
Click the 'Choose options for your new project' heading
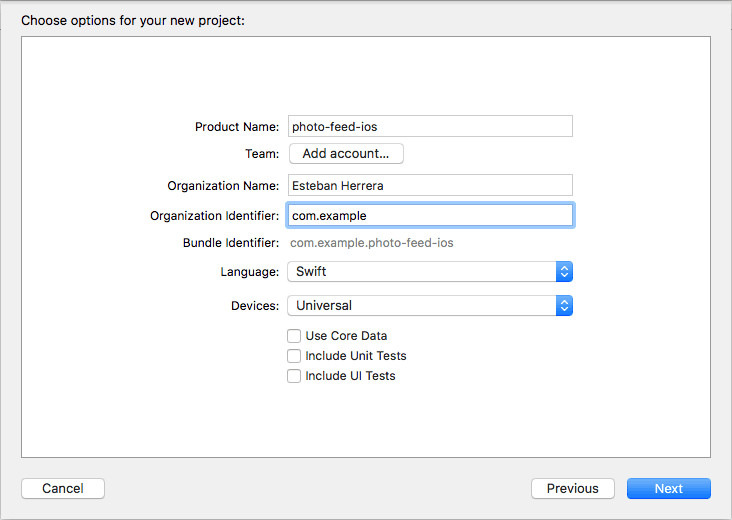[x=133, y=21]
